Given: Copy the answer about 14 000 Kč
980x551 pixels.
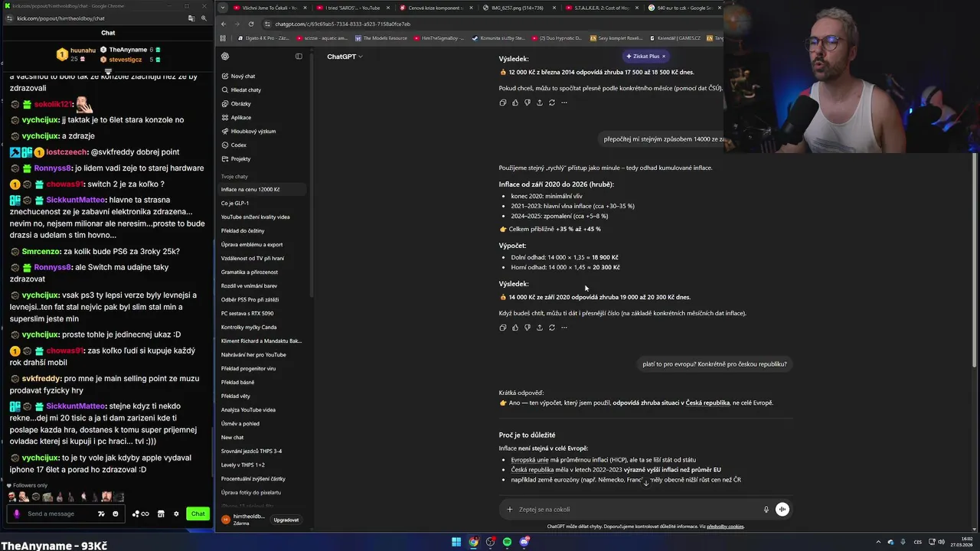Looking at the screenshot, I should point(502,328).
